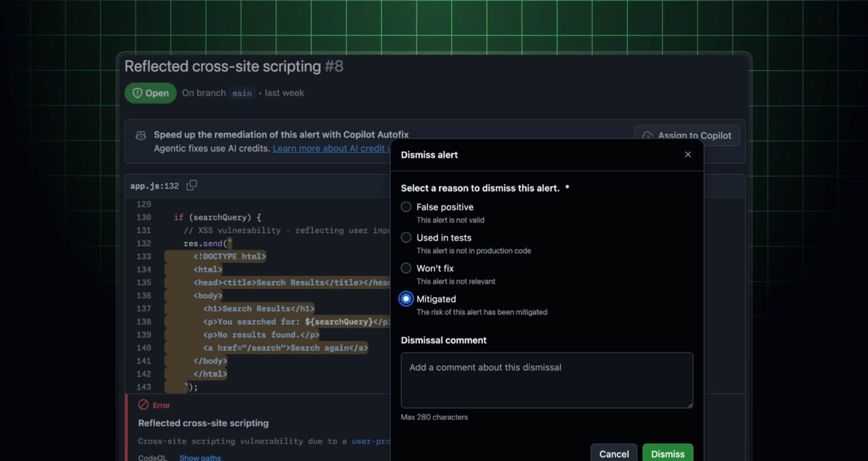Click the 'This alert is not valid' description
This screenshot has height=461, width=868.
tap(450, 220)
